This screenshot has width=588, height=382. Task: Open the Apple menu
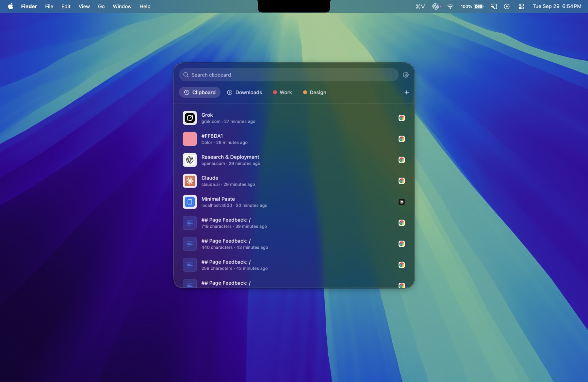coord(10,6)
